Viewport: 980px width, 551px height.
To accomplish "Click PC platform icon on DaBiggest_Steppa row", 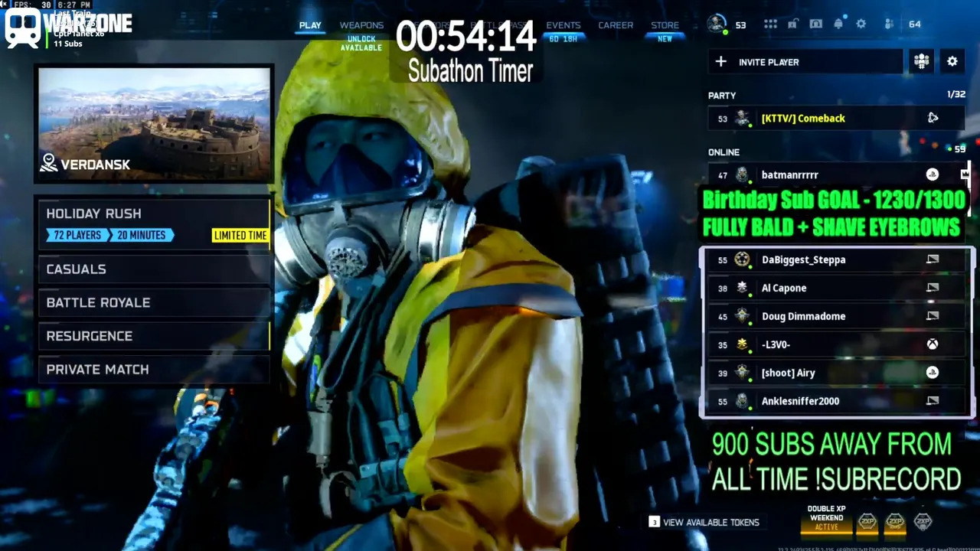I will pos(932,259).
